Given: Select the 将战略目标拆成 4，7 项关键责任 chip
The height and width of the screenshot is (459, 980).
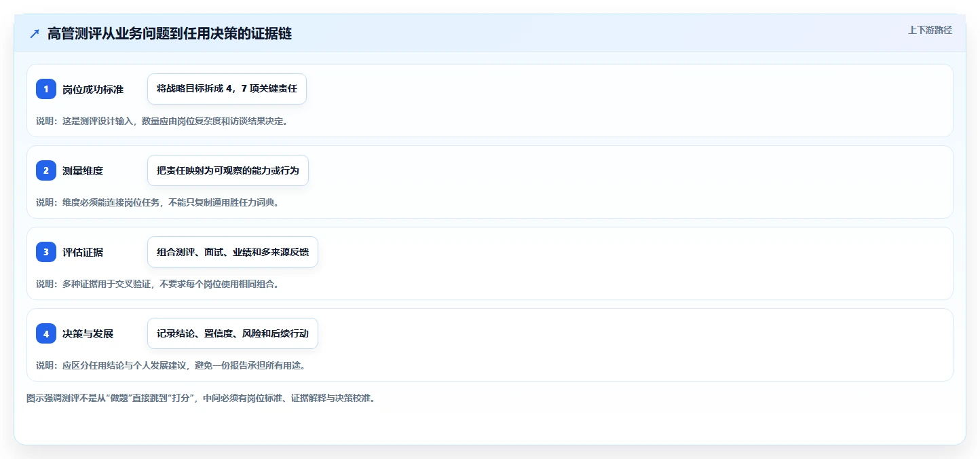Looking at the screenshot, I should point(227,89).
